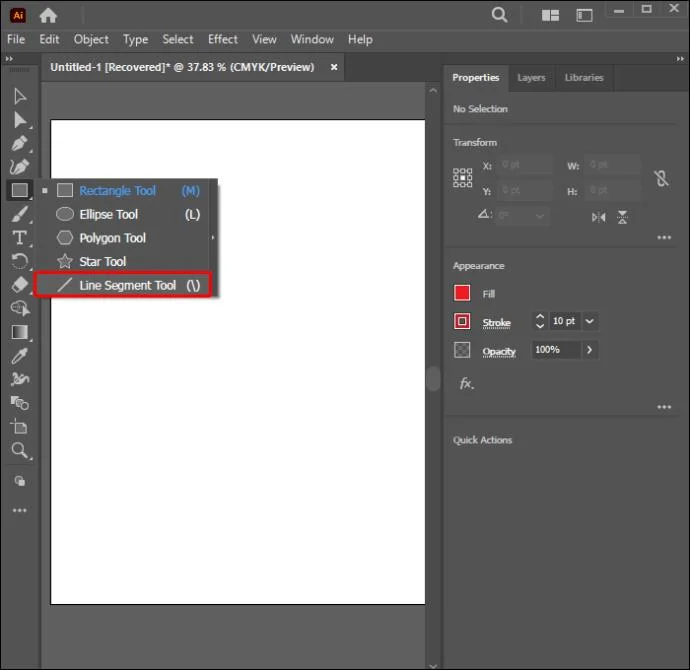
Task: Switch to the Libraries tab
Action: pos(584,77)
